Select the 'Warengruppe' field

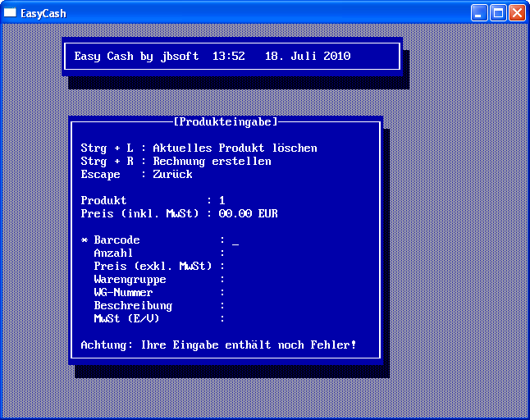pyautogui.click(x=130, y=280)
